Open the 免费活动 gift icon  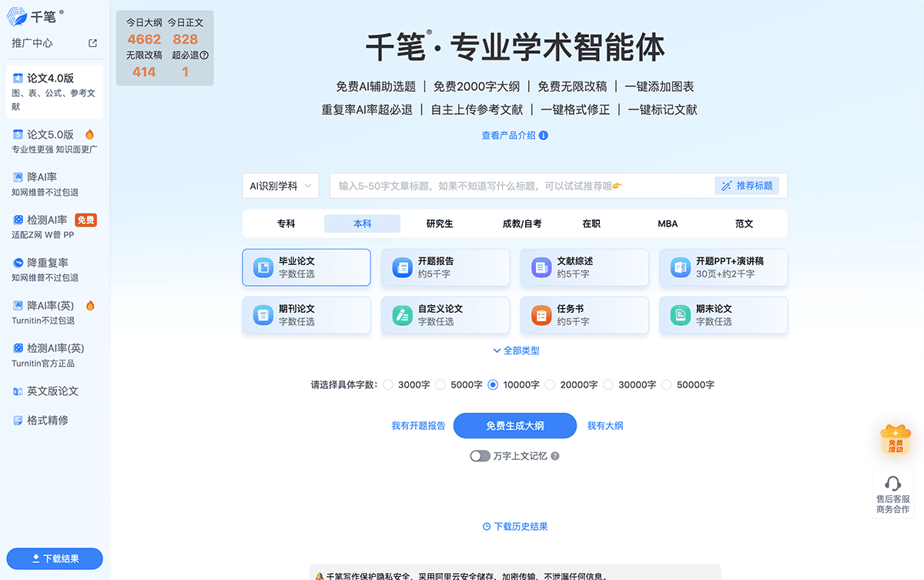(x=895, y=440)
